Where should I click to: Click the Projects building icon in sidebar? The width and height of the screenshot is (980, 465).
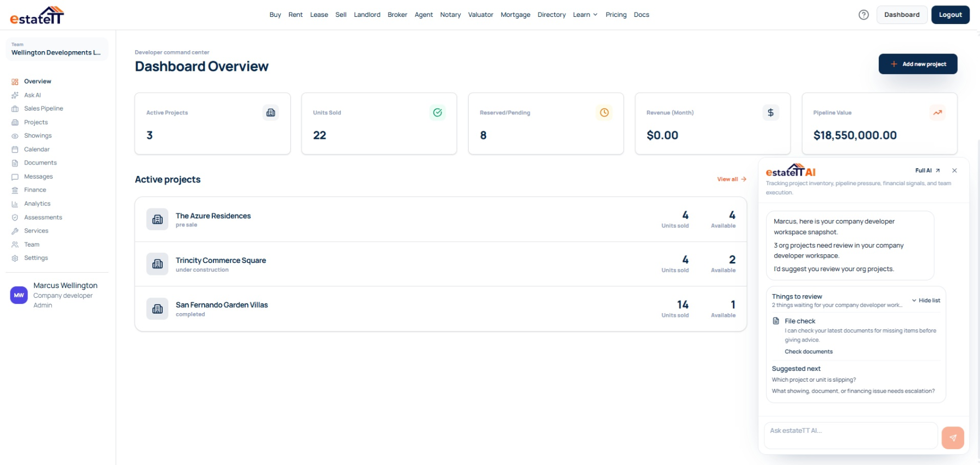pos(15,123)
